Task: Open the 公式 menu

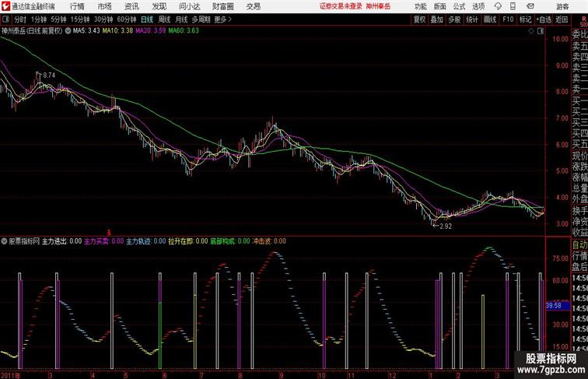Action: coord(459,6)
